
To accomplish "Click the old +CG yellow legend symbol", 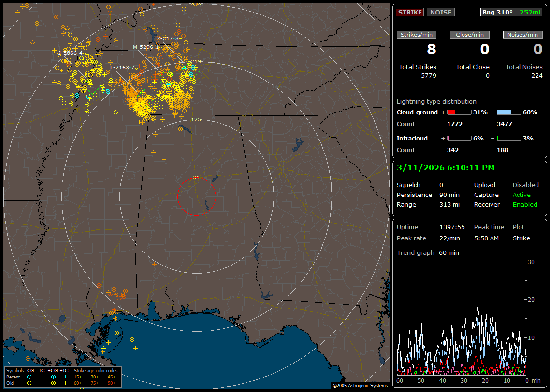I will tap(53, 383).
